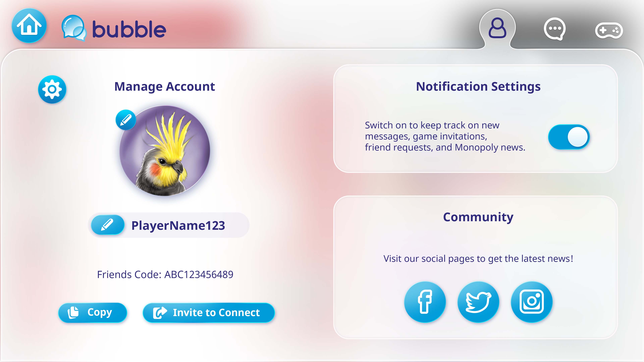Open account settings gear
644x362 pixels.
point(52,89)
